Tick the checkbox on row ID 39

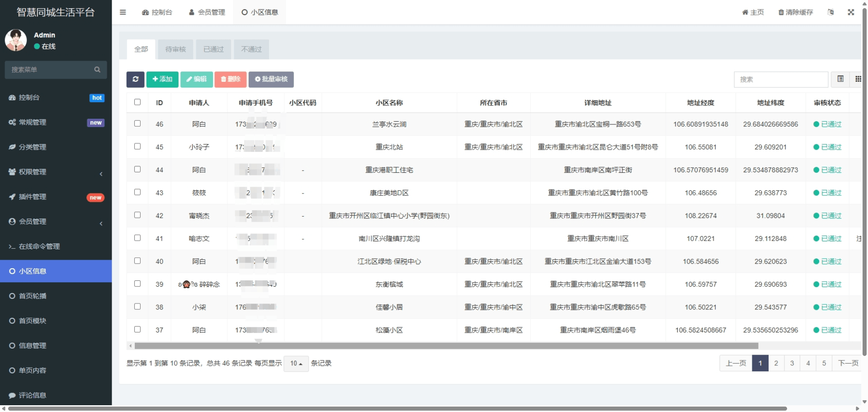click(137, 284)
